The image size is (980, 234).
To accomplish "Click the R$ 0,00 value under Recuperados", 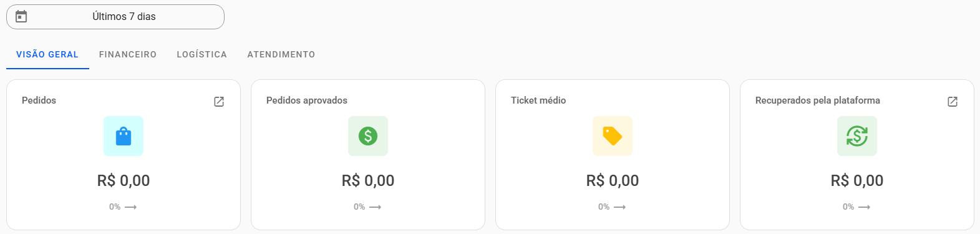I will pos(857,181).
